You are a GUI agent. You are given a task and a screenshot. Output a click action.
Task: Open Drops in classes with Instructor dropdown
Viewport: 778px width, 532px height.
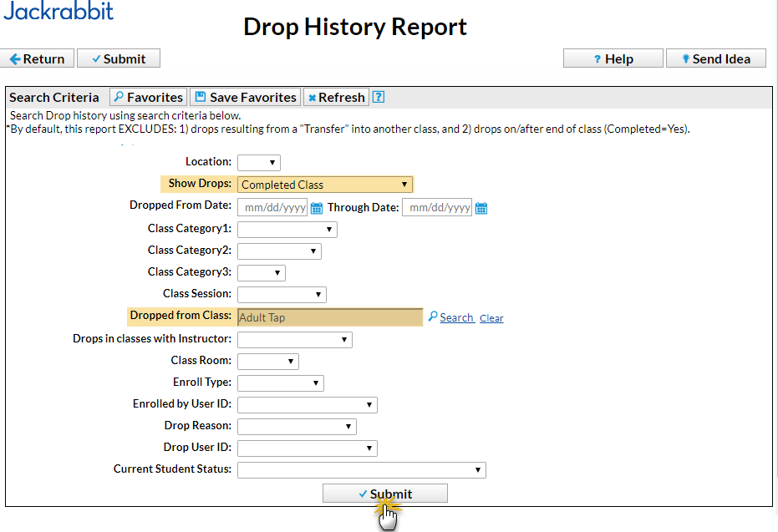click(x=295, y=340)
